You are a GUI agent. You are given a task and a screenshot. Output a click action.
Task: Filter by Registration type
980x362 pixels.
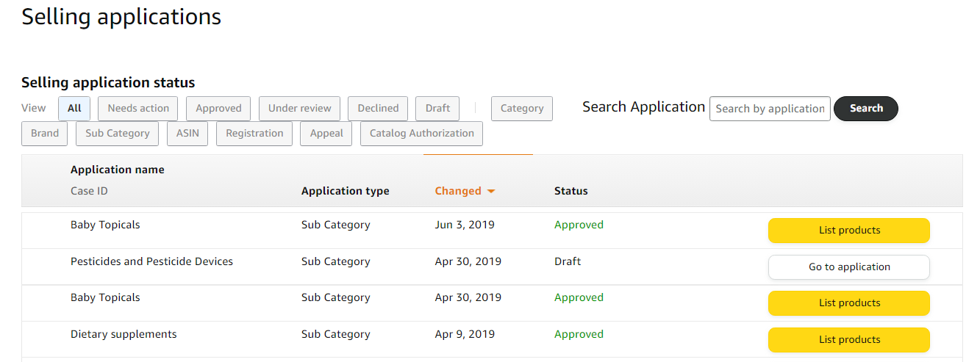(x=254, y=134)
